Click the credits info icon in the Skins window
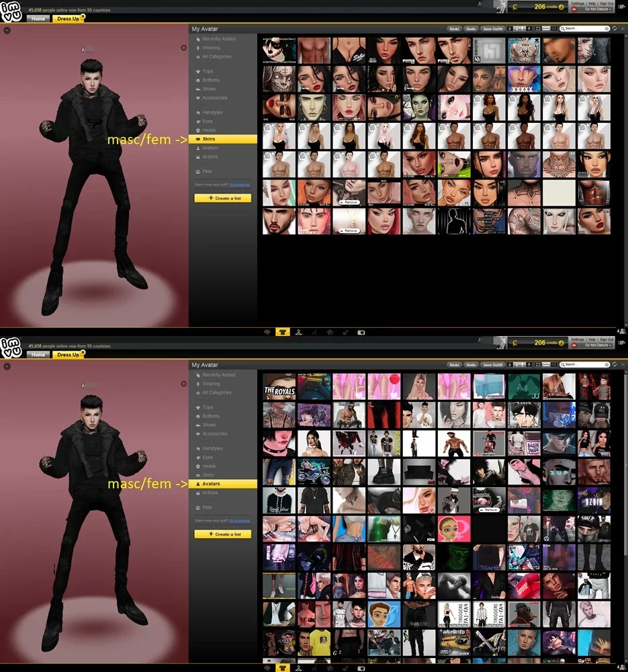 [562, 7]
